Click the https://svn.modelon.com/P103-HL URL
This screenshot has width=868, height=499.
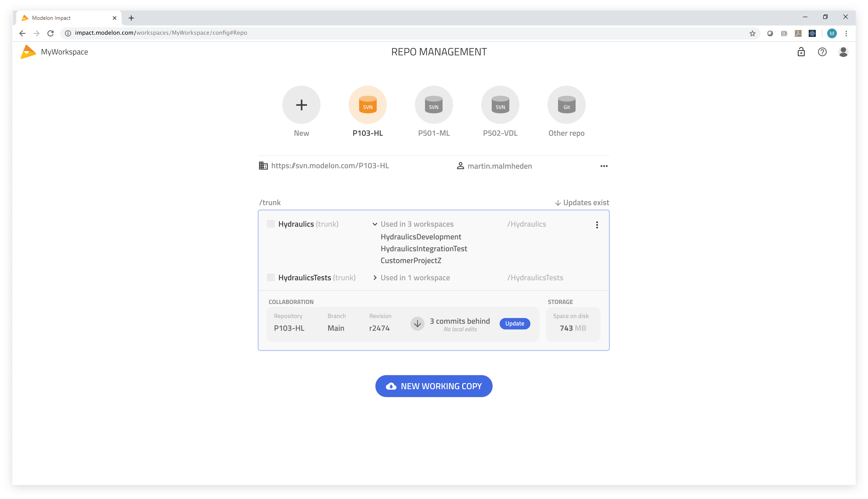click(330, 166)
